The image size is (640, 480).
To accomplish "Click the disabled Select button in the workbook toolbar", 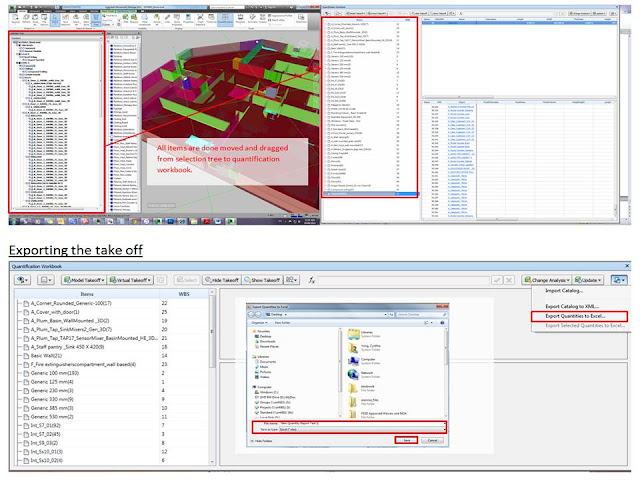I will click(186, 280).
